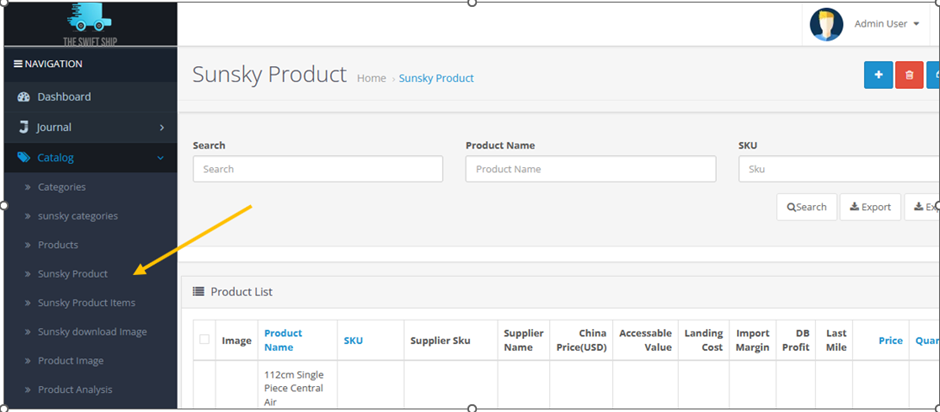Open Dashboard in the sidebar

[x=64, y=97]
